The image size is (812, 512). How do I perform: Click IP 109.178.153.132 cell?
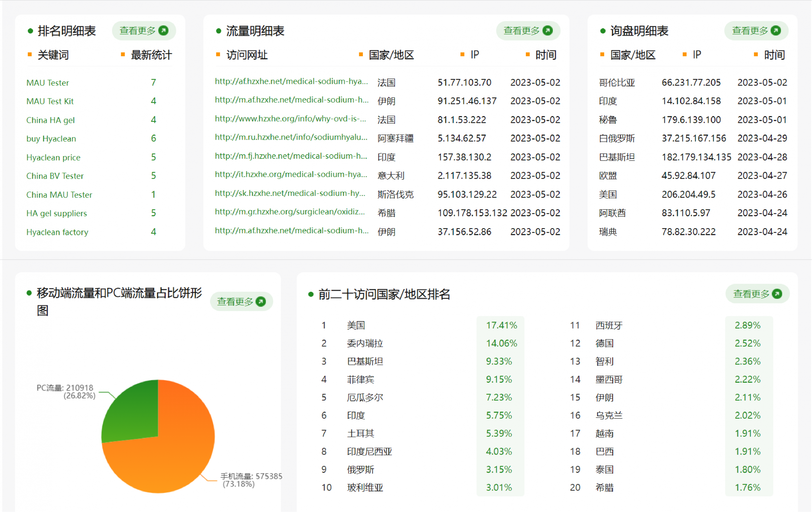[x=473, y=213]
